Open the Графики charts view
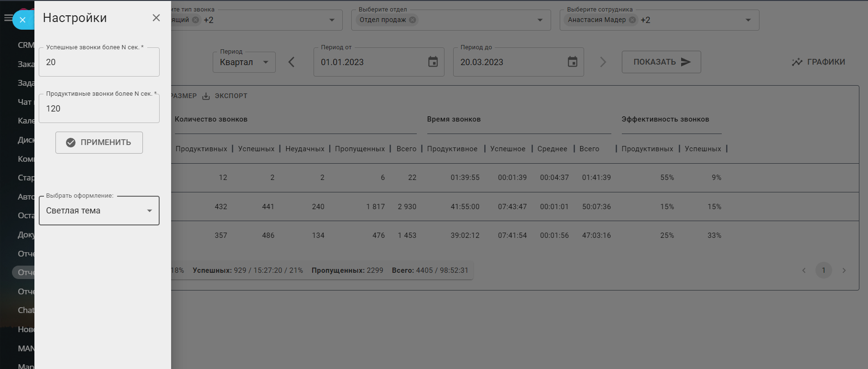Viewport: 868px width, 369px height. click(818, 62)
